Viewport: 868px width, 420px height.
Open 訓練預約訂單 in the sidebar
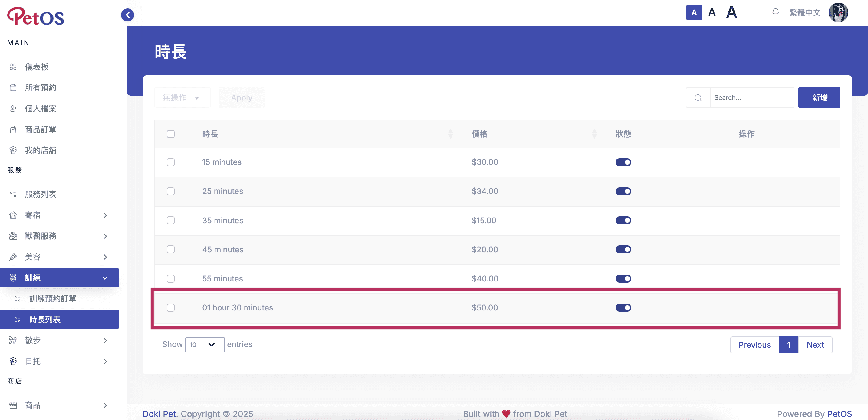(53, 299)
